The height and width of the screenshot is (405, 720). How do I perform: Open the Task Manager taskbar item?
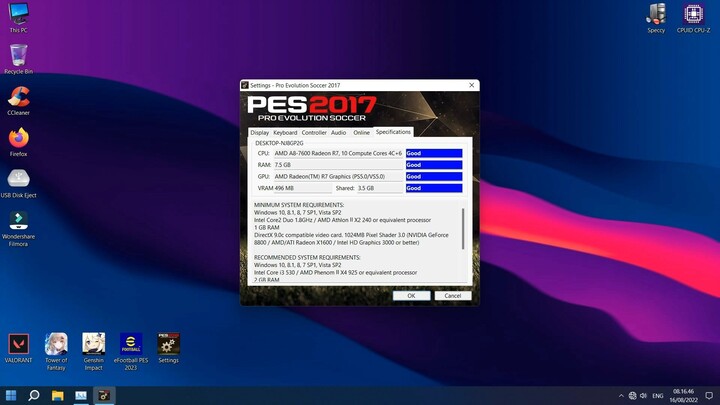[x=81, y=395]
